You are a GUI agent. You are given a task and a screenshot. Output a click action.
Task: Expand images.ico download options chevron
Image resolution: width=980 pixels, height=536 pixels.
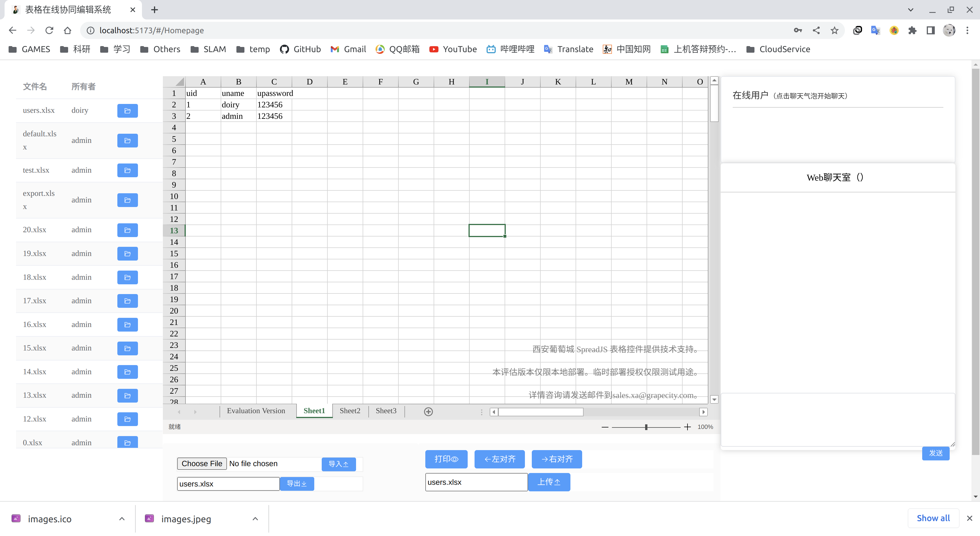pos(122,519)
